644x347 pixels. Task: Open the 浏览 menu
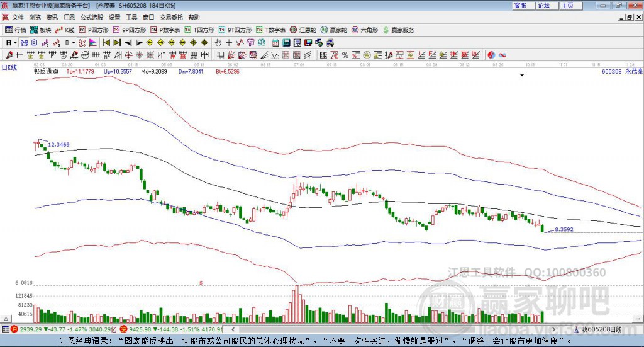[35, 17]
